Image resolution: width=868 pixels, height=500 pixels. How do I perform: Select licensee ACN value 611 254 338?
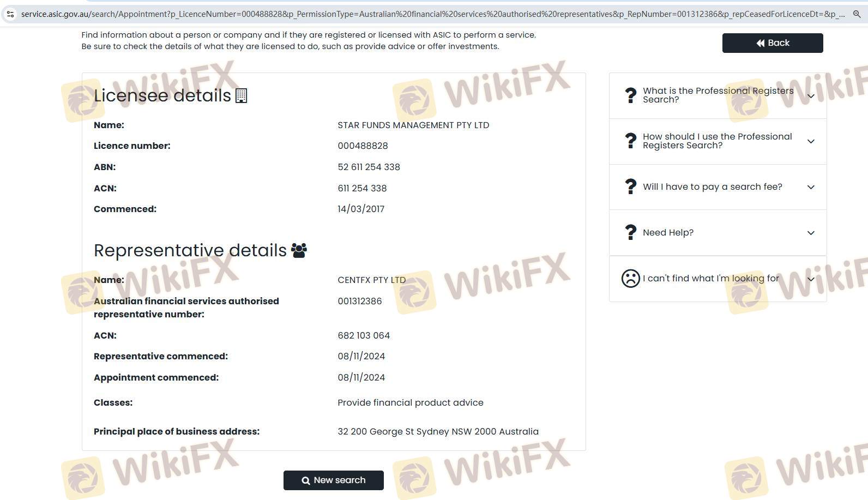click(362, 189)
